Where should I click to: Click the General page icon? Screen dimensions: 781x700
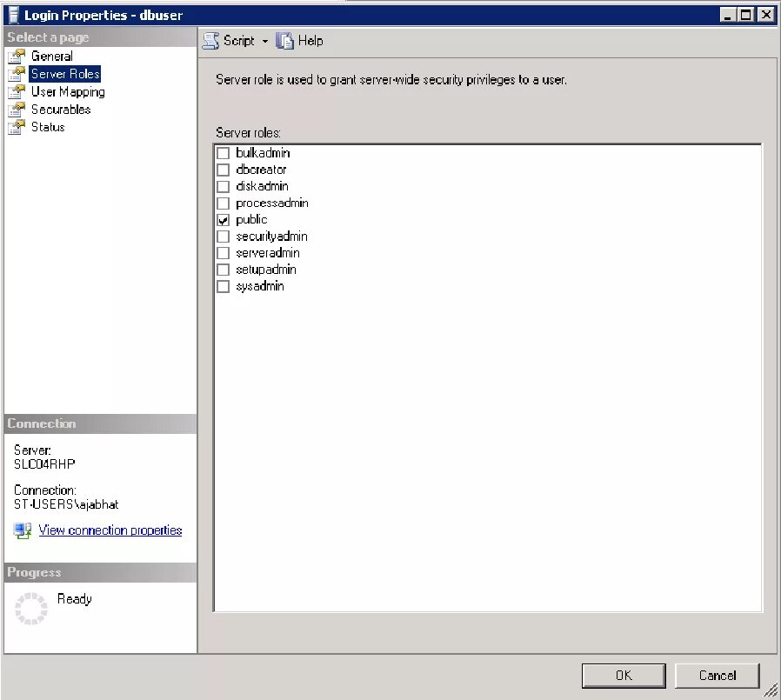[x=17, y=57]
